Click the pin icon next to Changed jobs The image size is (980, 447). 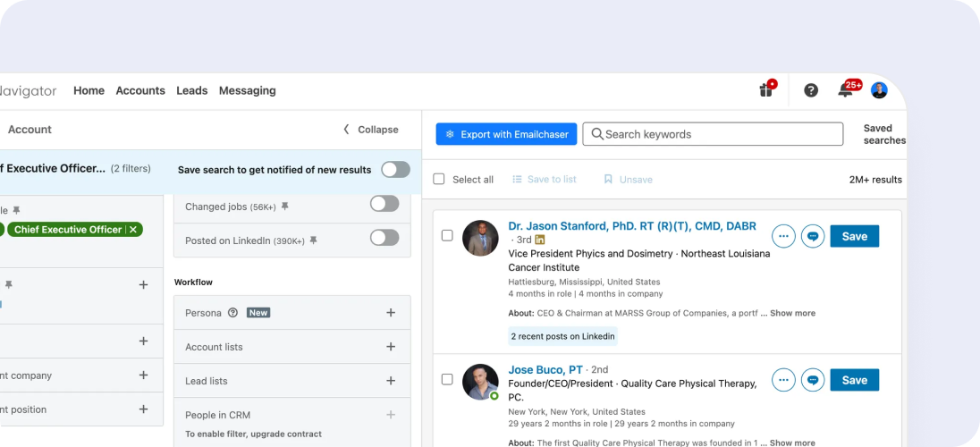point(285,207)
